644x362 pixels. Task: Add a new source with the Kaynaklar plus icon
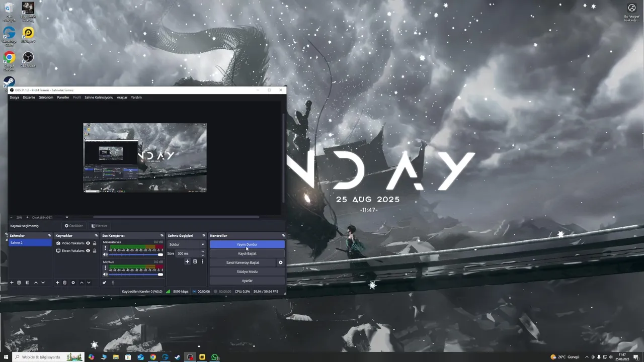pyautogui.click(x=57, y=283)
